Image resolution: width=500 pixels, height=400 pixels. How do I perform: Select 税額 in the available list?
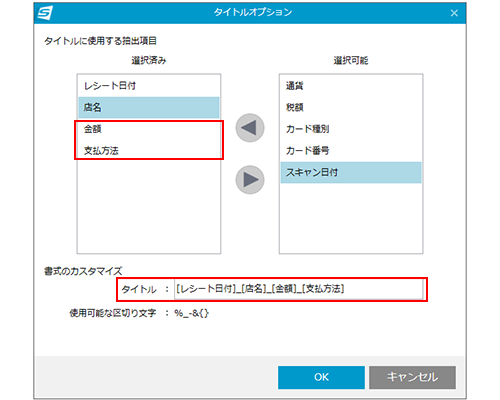coord(351,107)
